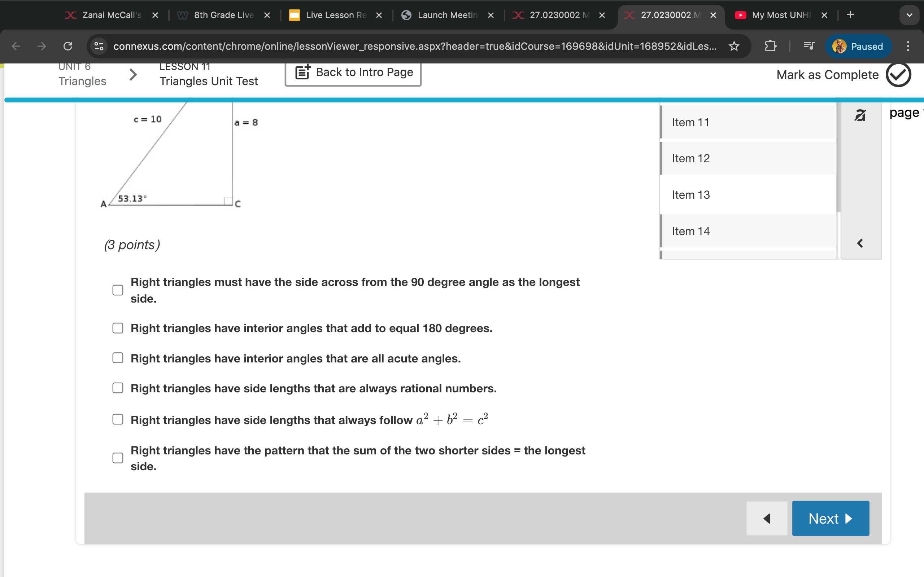Click the previous question arrow button
This screenshot has height=577, width=924.
tap(767, 518)
